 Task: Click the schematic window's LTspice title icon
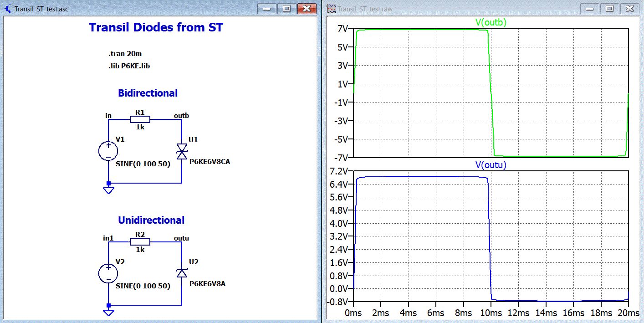coord(8,9)
